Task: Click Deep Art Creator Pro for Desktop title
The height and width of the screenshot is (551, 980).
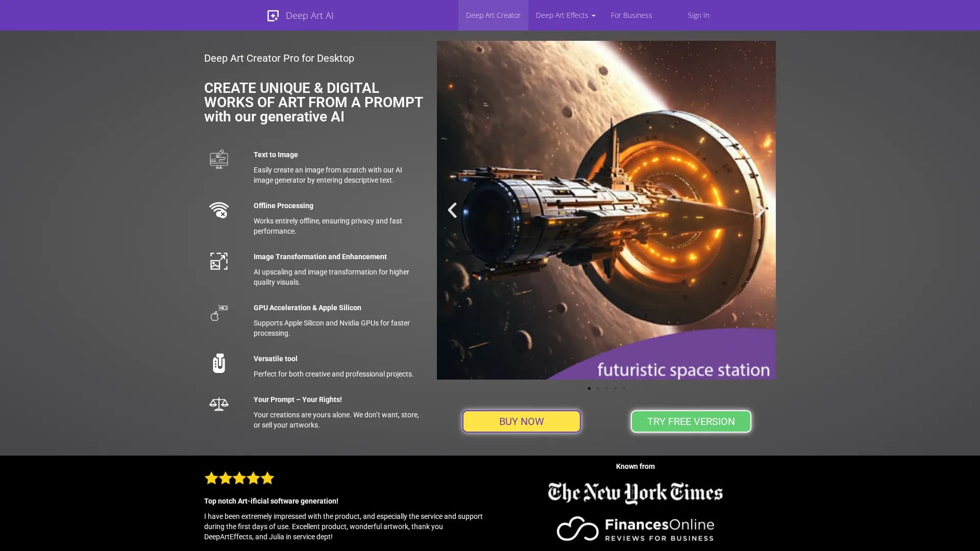Action: click(x=279, y=58)
